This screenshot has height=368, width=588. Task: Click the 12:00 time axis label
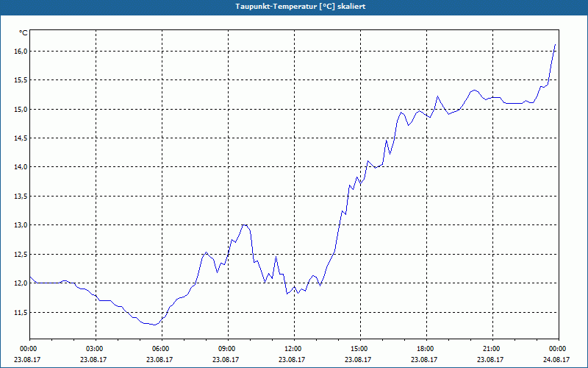[294, 348]
